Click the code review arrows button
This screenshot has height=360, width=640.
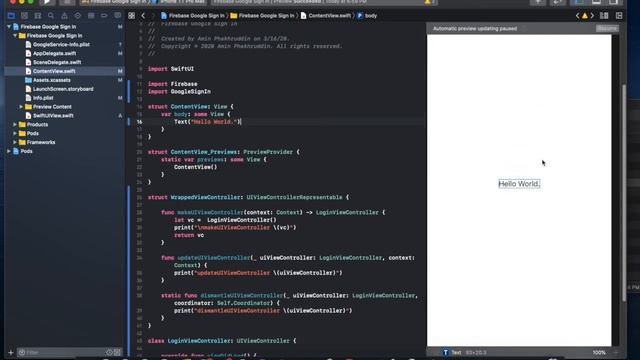(x=557, y=2)
